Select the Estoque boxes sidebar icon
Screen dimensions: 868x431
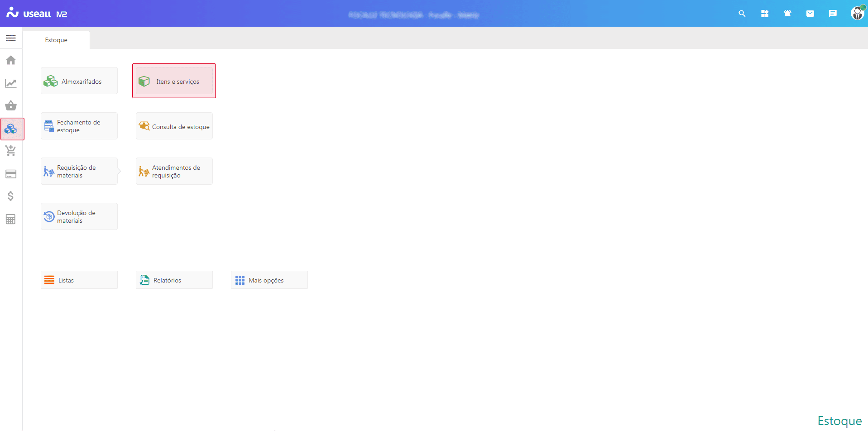tap(11, 129)
